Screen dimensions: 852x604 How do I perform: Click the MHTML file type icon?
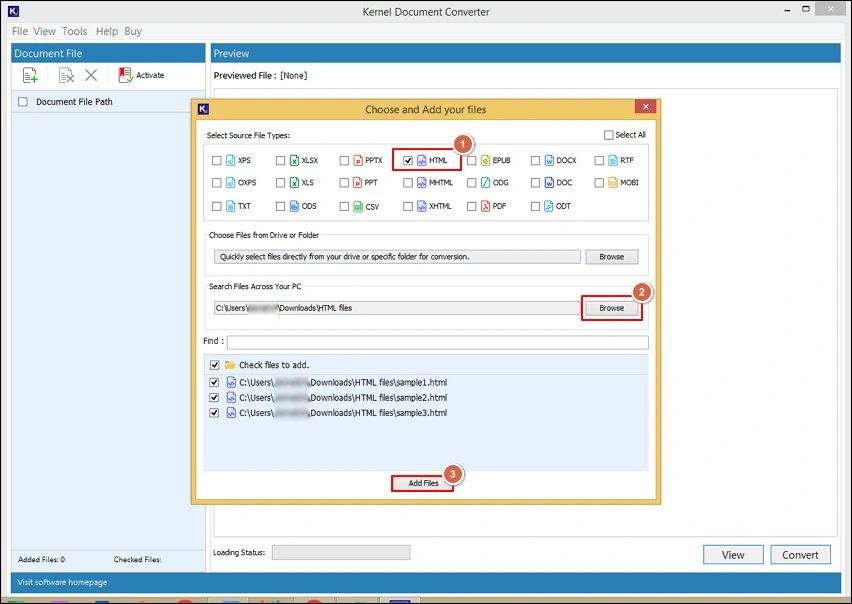(422, 183)
